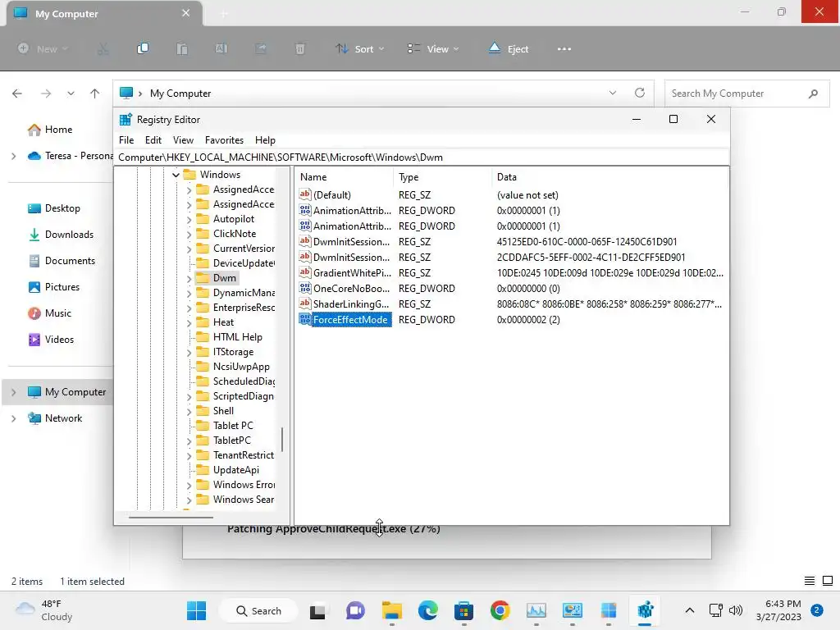Expand the Autopilot registry key
The width and height of the screenshot is (840, 630).
(x=189, y=219)
